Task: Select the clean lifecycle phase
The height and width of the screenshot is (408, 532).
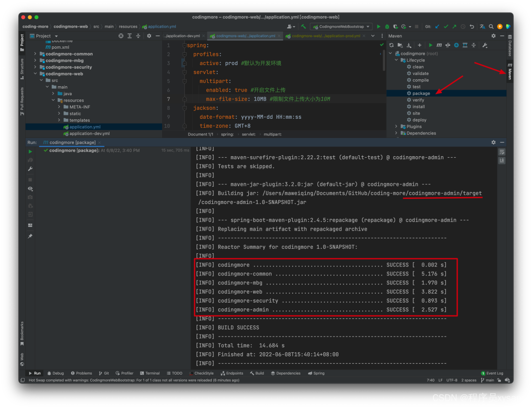Action: [x=418, y=67]
